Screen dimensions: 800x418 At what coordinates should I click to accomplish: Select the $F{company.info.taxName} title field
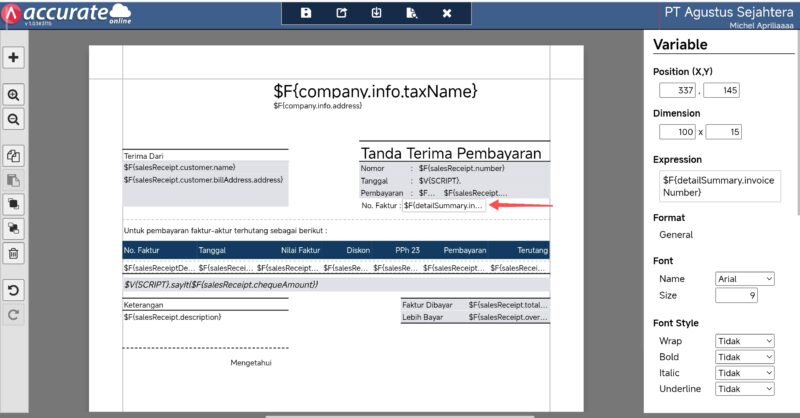[x=375, y=91]
